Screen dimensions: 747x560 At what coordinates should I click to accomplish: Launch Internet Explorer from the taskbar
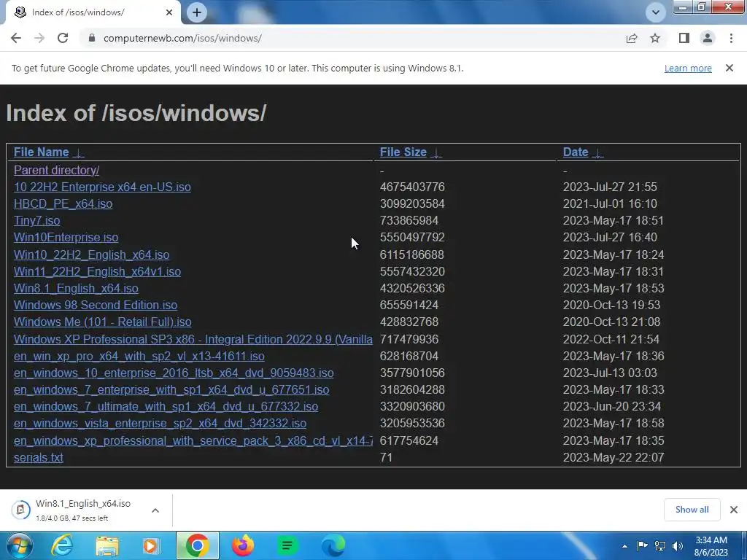[62, 545]
